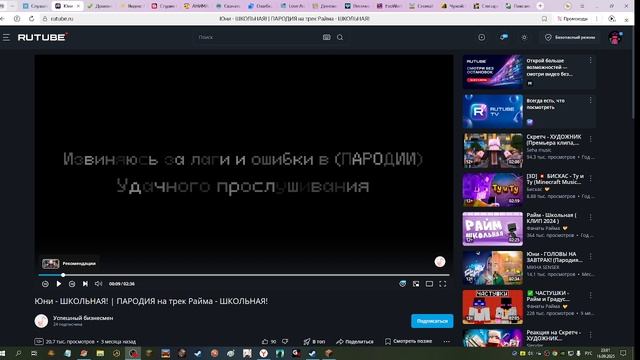Open options for 'Открой больше возможностей' card
Viewport: 640px width, 360px height.
click(x=591, y=60)
